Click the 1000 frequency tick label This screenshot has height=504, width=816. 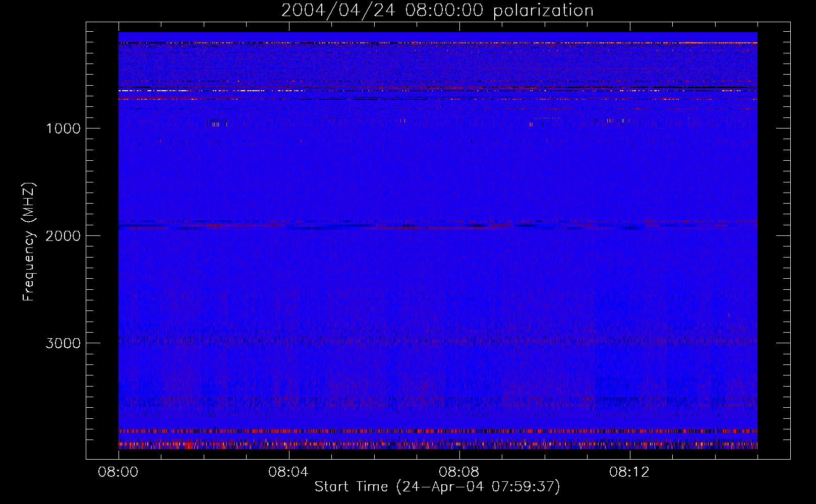tap(63, 129)
